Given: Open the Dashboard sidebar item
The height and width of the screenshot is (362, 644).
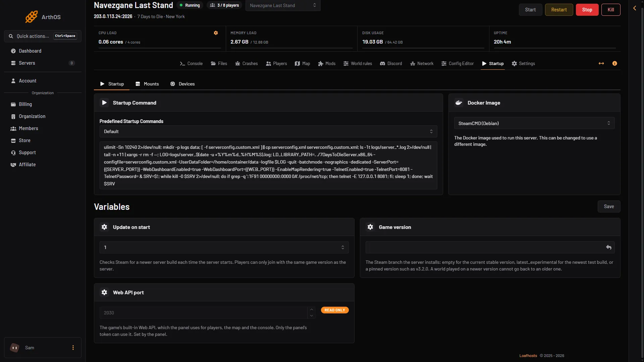Looking at the screenshot, I should click(x=43, y=51).
